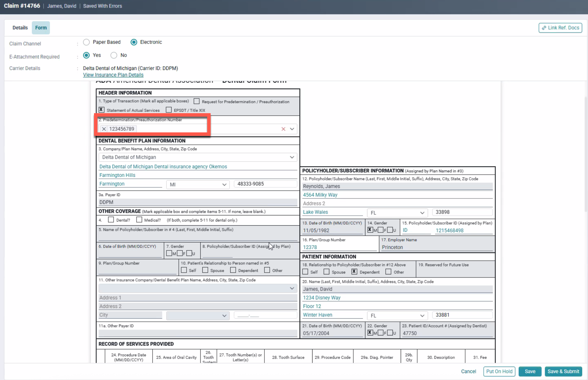Image resolution: width=588 pixels, height=380 pixels.
Task: Expand Other Insurance Company dropdown in field 11
Action: pyautogui.click(x=198, y=288)
